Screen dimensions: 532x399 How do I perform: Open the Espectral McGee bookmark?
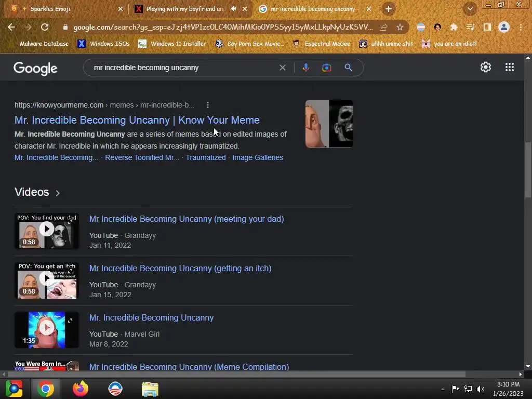[321, 44]
